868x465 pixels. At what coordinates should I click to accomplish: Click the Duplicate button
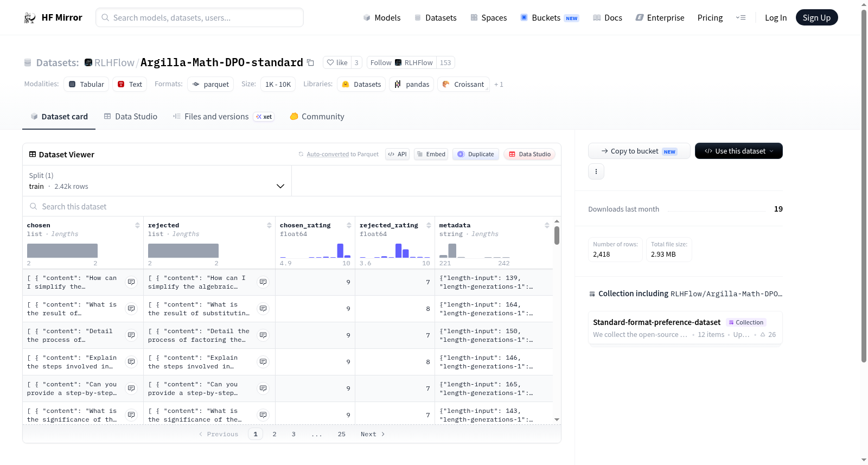(x=476, y=154)
